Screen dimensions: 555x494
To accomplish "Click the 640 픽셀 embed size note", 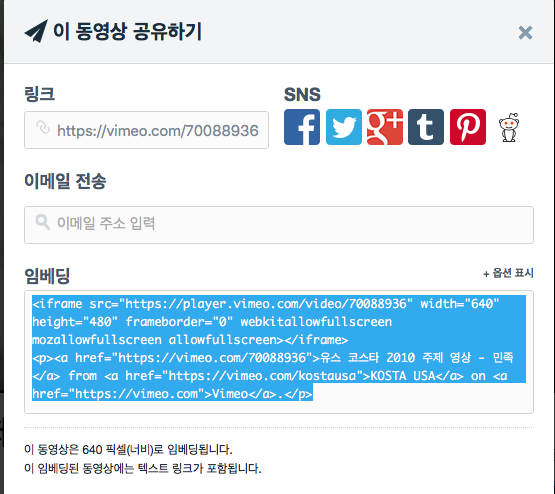I will pos(128,449).
